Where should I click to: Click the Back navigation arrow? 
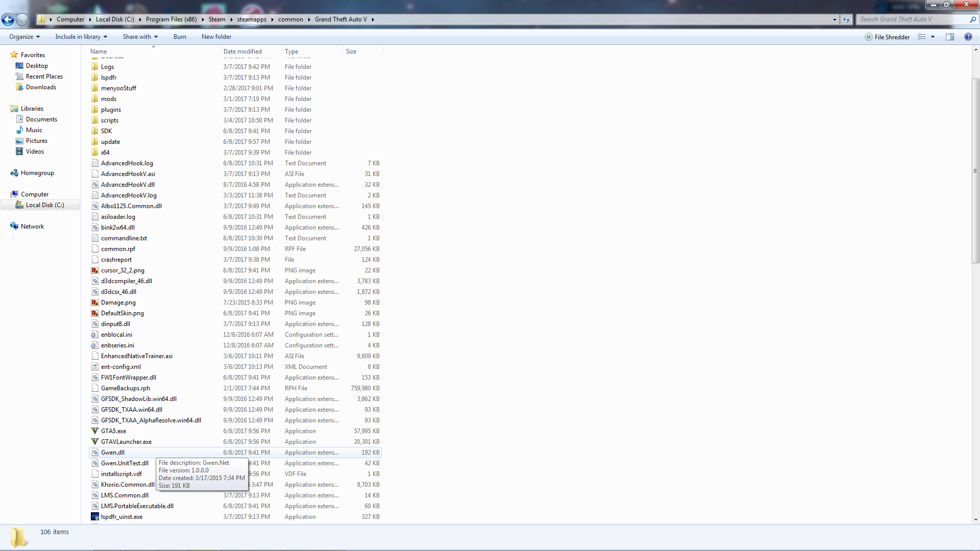(x=8, y=19)
